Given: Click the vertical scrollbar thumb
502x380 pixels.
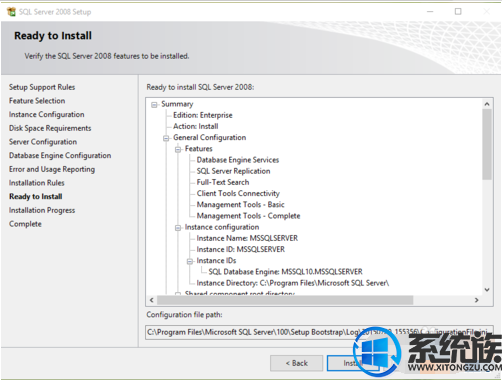Looking at the screenshot, I should pos(487,144).
